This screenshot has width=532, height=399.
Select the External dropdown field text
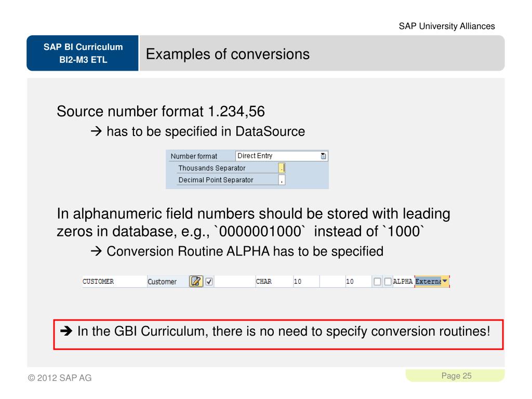tap(428, 281)
